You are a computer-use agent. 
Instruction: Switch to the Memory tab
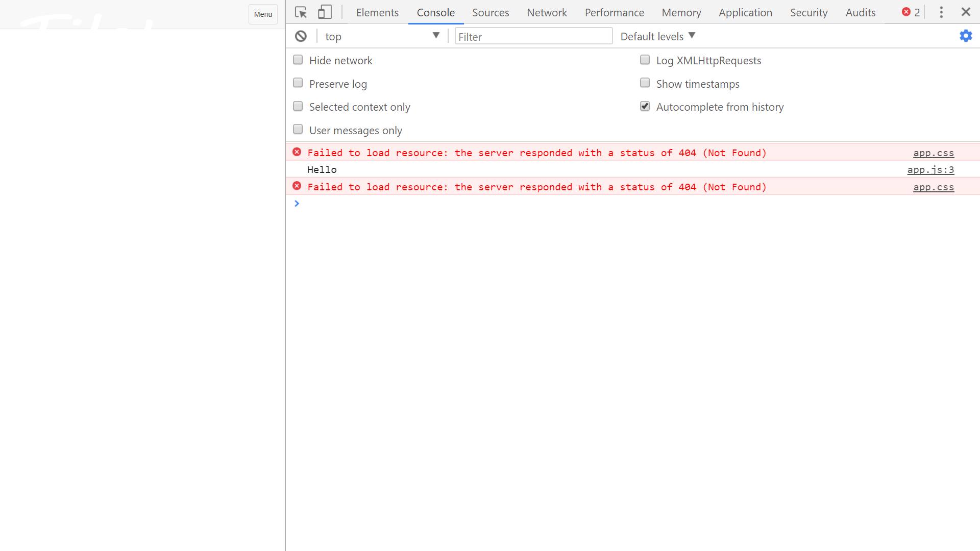(681, 12)
